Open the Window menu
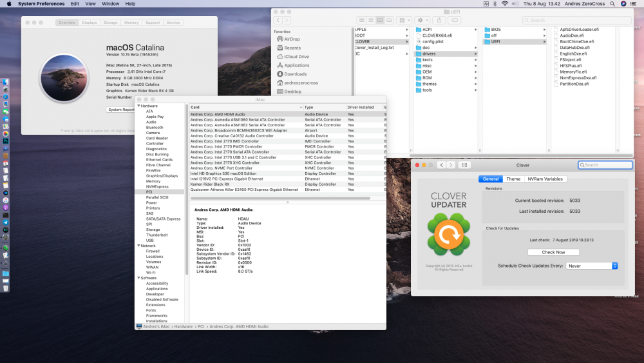Viewport: 644px width, 363px height. coord(111,4)
